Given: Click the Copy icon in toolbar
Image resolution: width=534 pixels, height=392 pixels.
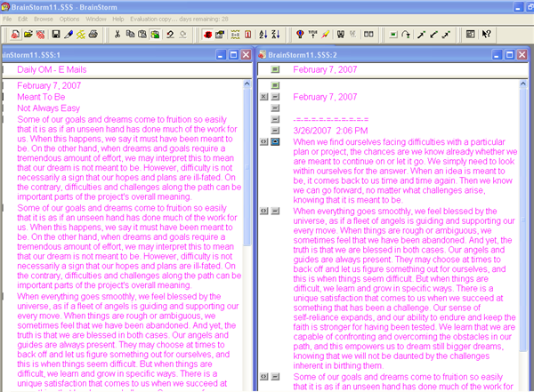Looking at the screenshot, I should (130, 35).
